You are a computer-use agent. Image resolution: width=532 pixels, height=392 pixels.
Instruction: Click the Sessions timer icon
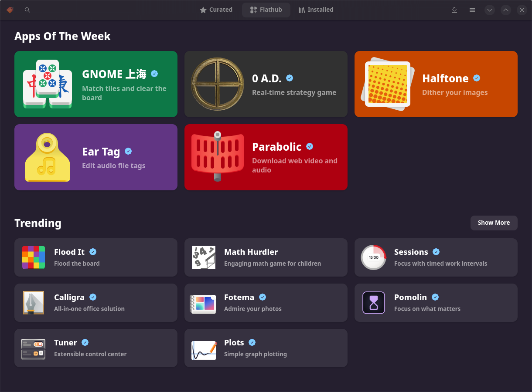coord(373,257)
